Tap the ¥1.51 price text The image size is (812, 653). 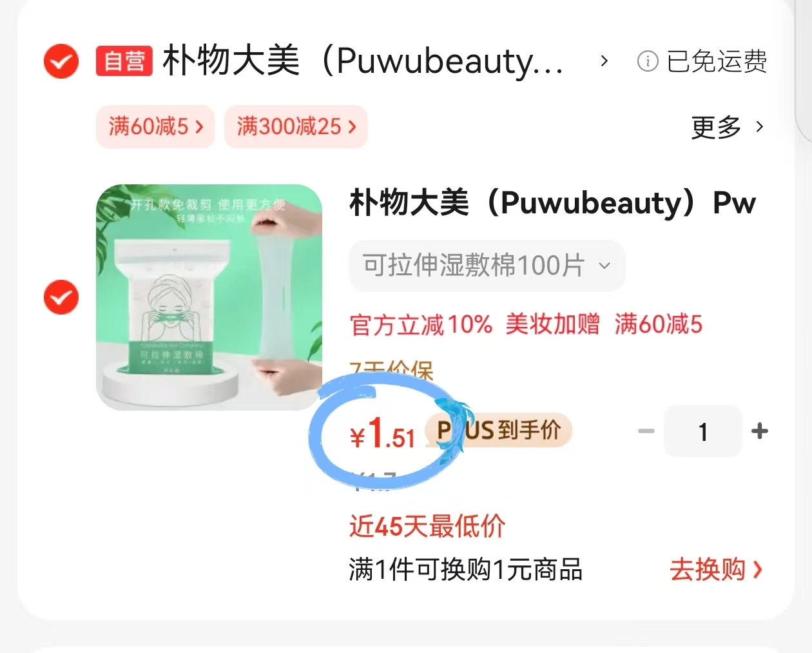pos(382,434)
